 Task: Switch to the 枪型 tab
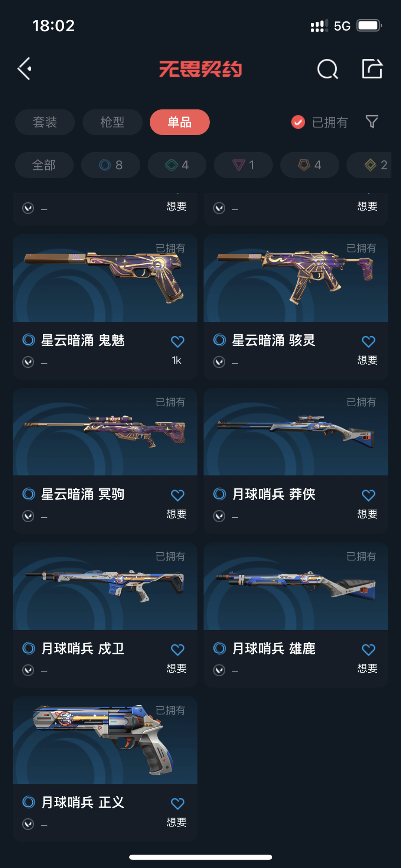(x=112, y=122)
